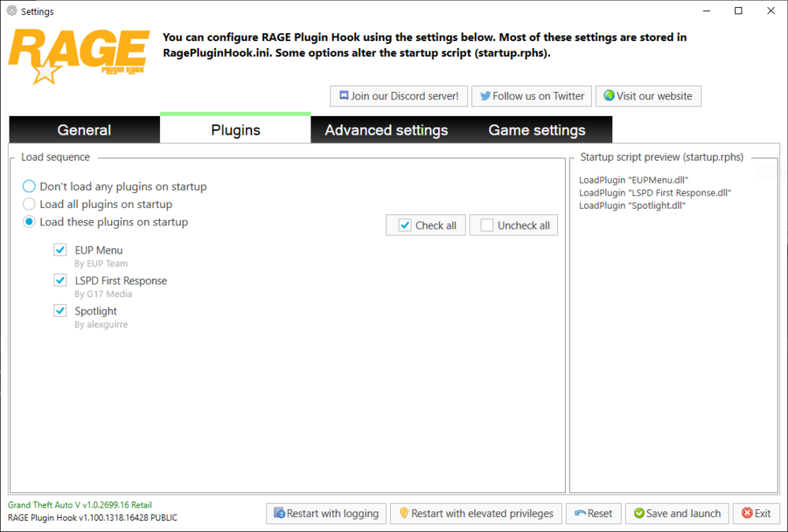Image resolution: width=788 pixels, height=532 pixels.
Task: Select Load these plugins on startup option
Action: pos(29,221)
